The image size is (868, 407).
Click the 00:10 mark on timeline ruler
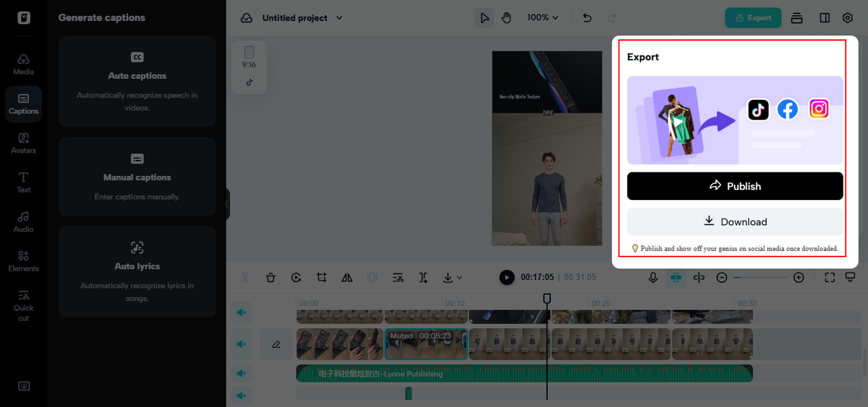(454, 303)
